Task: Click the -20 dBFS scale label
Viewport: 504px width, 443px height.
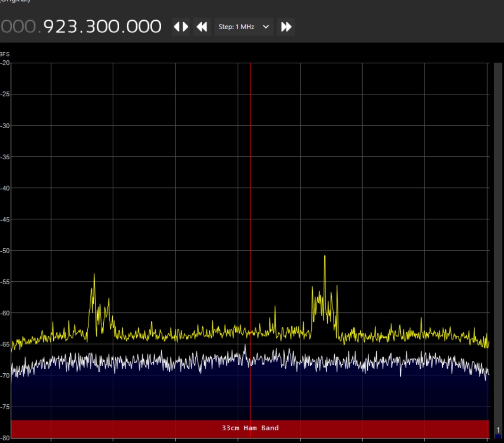Action: 5,63
